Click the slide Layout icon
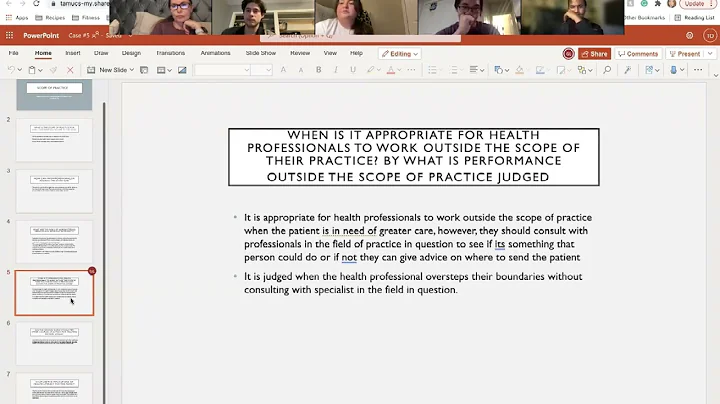The width and height of the screenshot is (720, 404). (x=161, y=70)
